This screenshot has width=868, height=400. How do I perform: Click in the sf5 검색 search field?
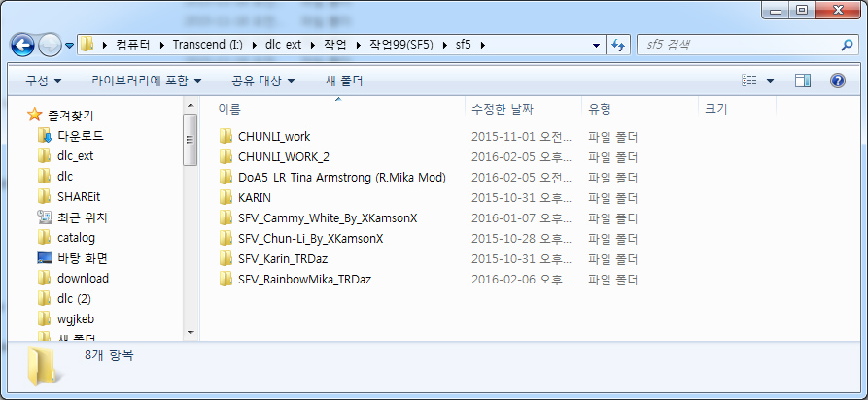coord(739,45)
